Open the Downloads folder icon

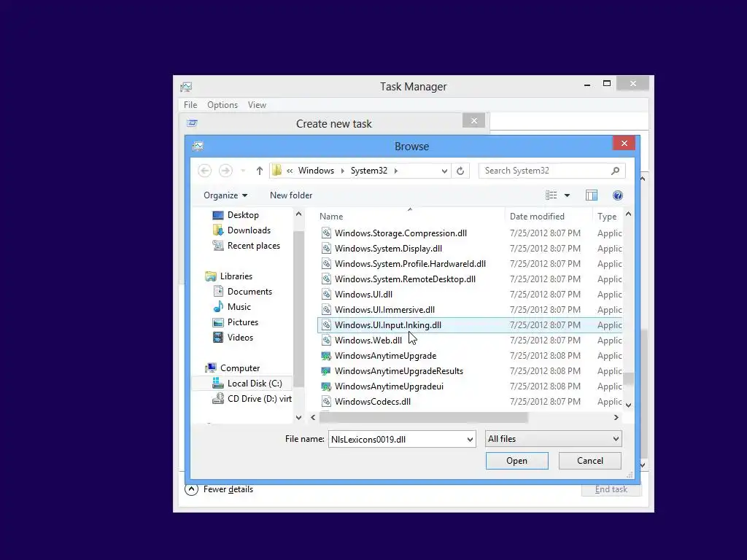pos(217,230)
